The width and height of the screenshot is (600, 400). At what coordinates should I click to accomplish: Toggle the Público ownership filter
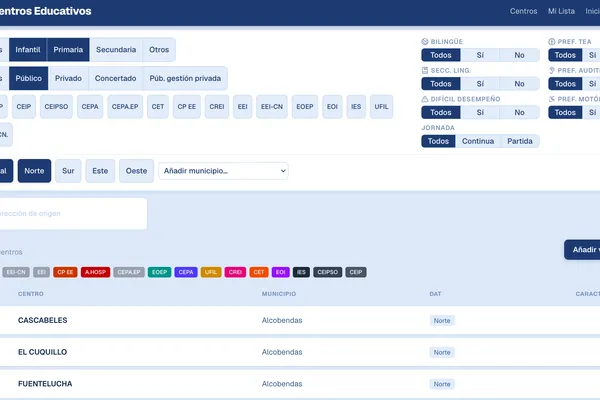pyautogui.click(x=29, y=78)
